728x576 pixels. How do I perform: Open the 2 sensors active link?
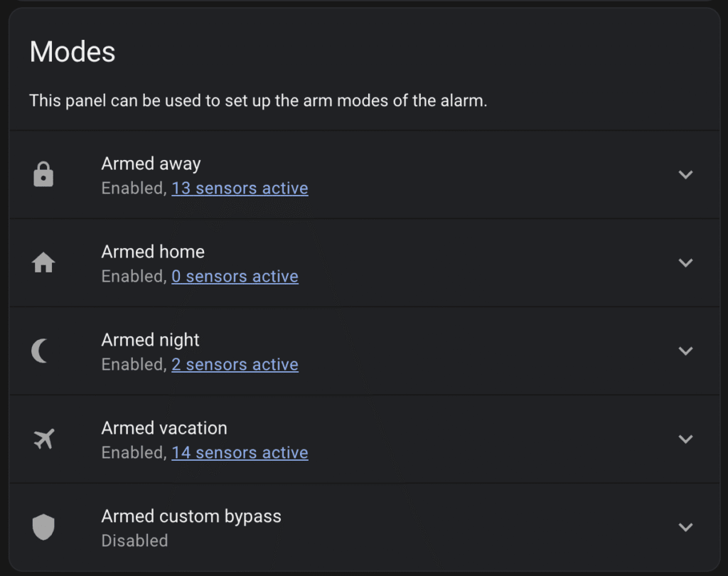point(235,365)
